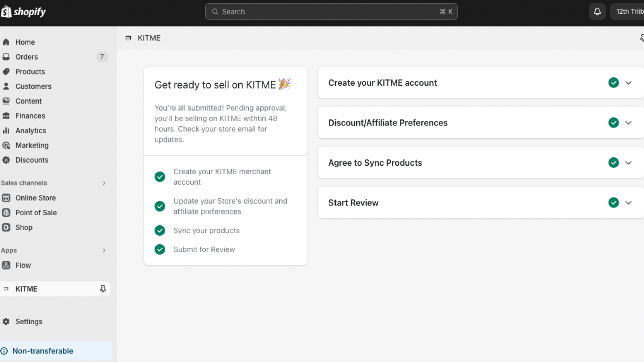Click the Shopify logo
Screen dimensions: 644x362
23,12
